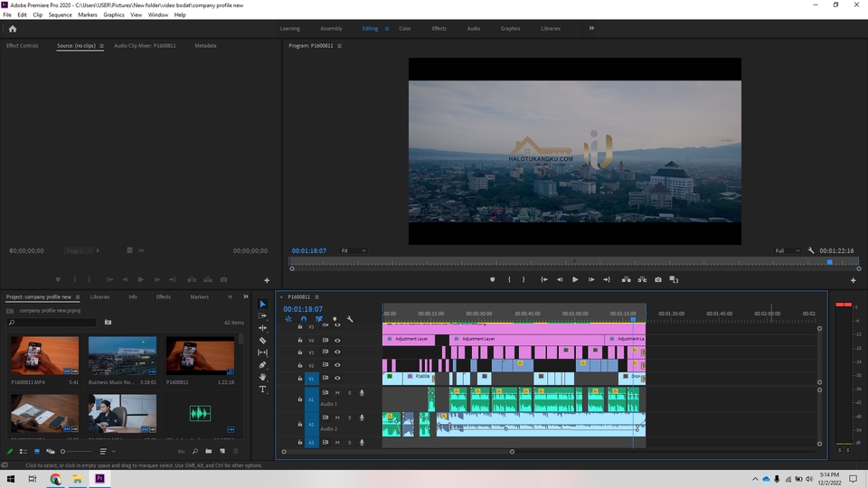Screen dimensions: 868x488
Task: Toggle snap in timeline
Action: (x=304, y=319)
